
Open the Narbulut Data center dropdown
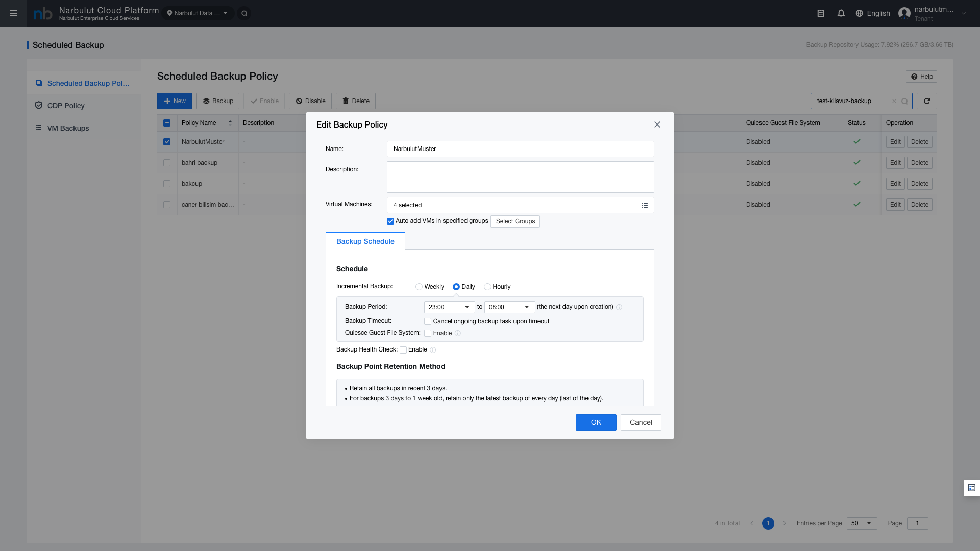coord(198,13)
